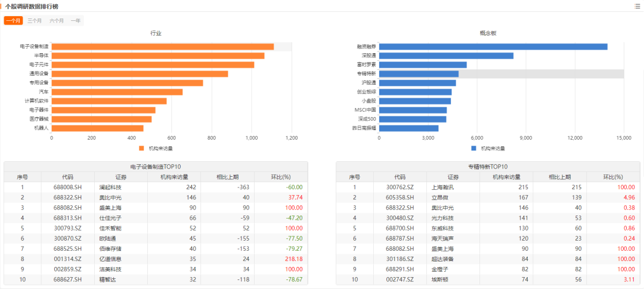Select the 电子元件 industry bar

click(153, 64)
